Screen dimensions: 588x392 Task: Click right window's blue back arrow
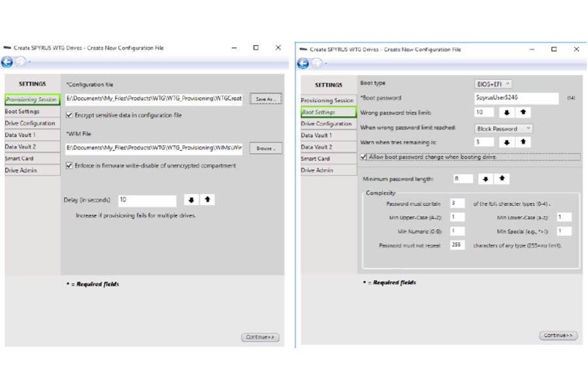pos(303,63)
